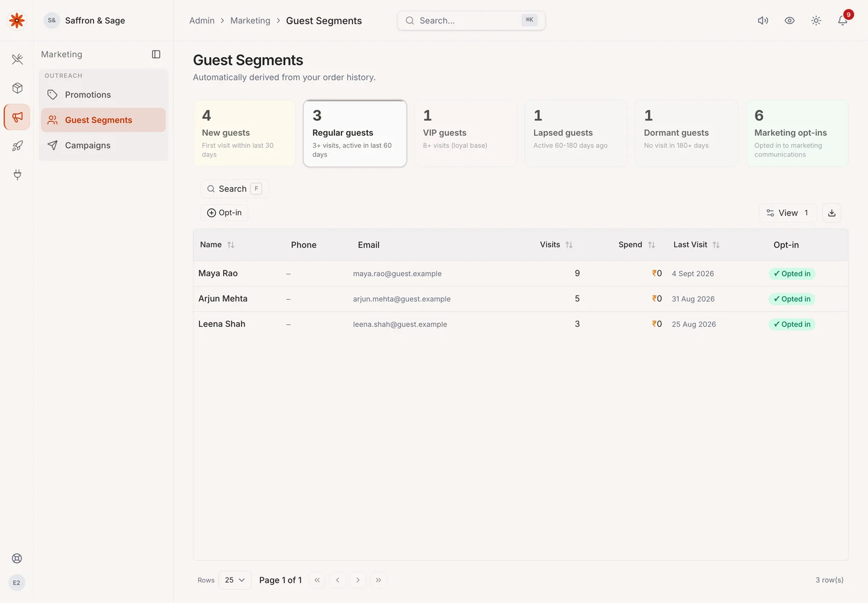Go to the Admin breadcrumb
The width and height of the screenshot is (868, 603).
202,21
